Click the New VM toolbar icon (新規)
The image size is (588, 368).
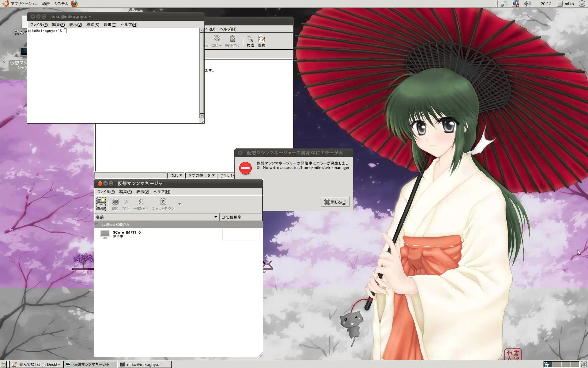tap(101, 204)
